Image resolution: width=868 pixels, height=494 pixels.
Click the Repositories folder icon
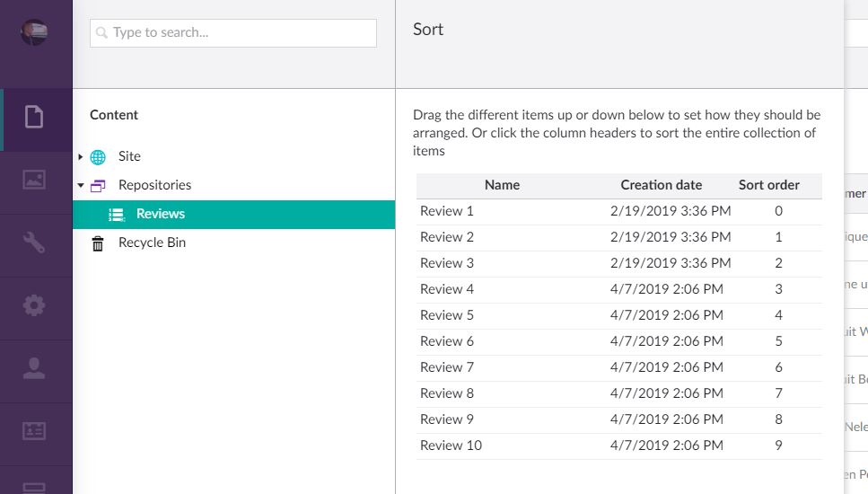point(98,186)
